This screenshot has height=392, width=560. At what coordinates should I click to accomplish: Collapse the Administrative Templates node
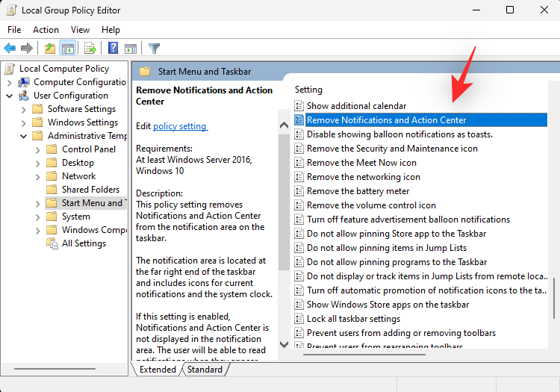pyautogui.click(x=24, y=136)
